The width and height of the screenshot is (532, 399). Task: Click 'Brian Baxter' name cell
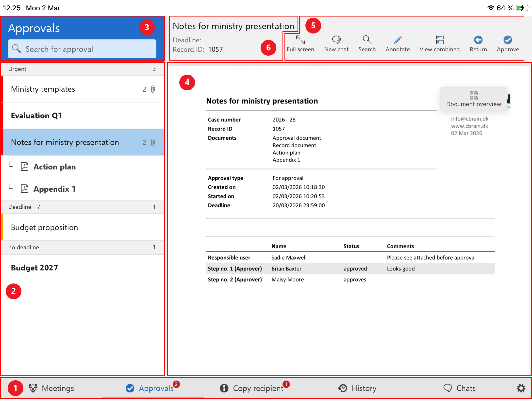(286, 269)
